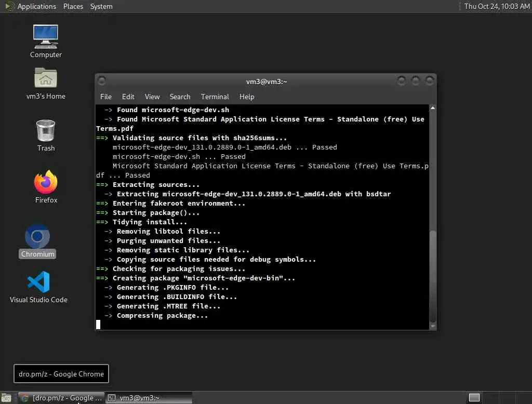The height and width of the screenshot is (404, 532).
Task: Click 'Starting package()...' line
Action: [148, 213]
